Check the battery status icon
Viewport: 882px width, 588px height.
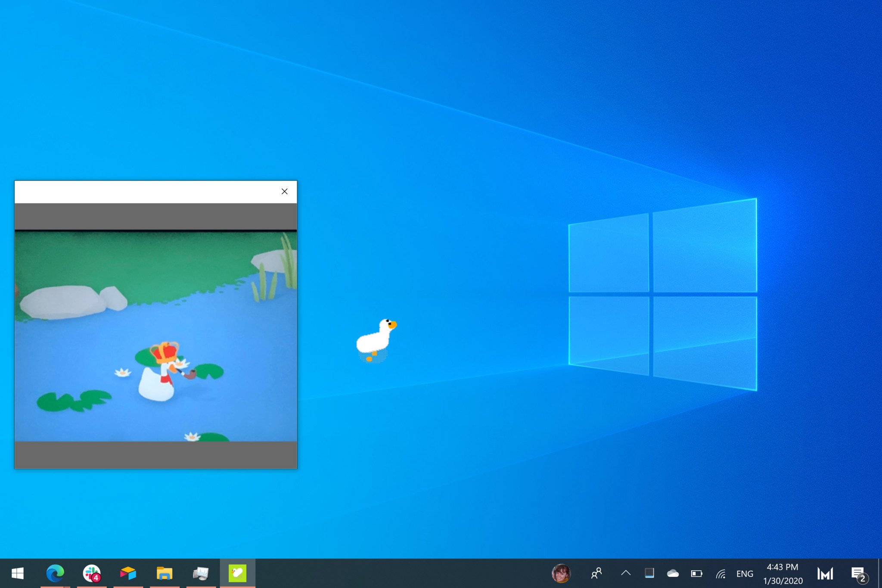click(x=696, y=573)
